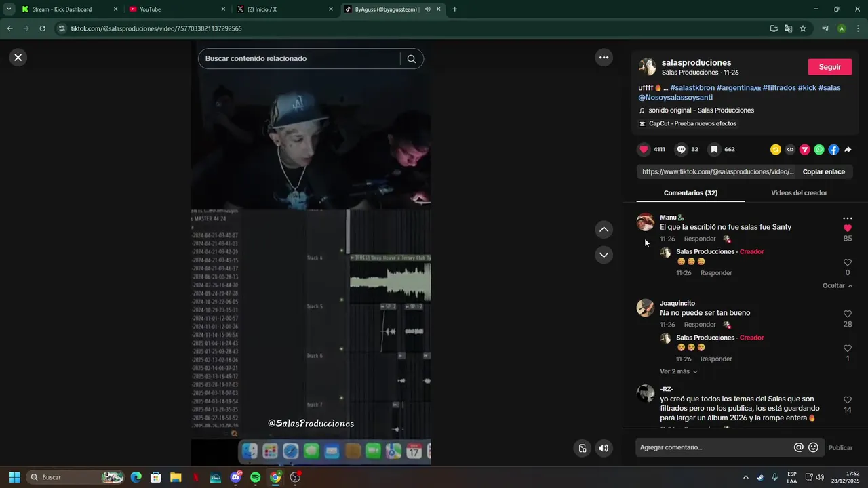Send to friends with pink arrow icon
This screenshot has width=868, height=488.
(804, 150)
